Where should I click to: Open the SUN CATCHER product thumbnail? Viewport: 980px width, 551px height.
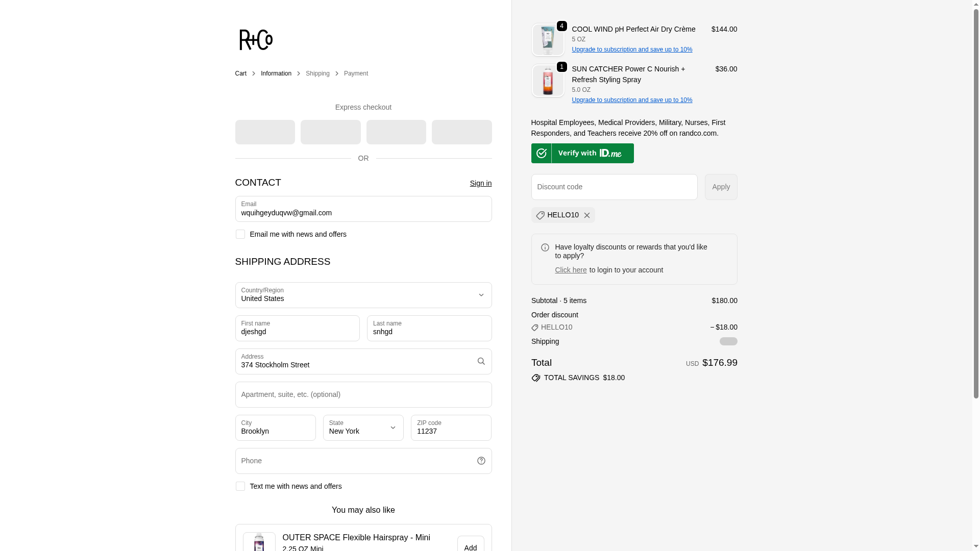(x=548, y=81)
